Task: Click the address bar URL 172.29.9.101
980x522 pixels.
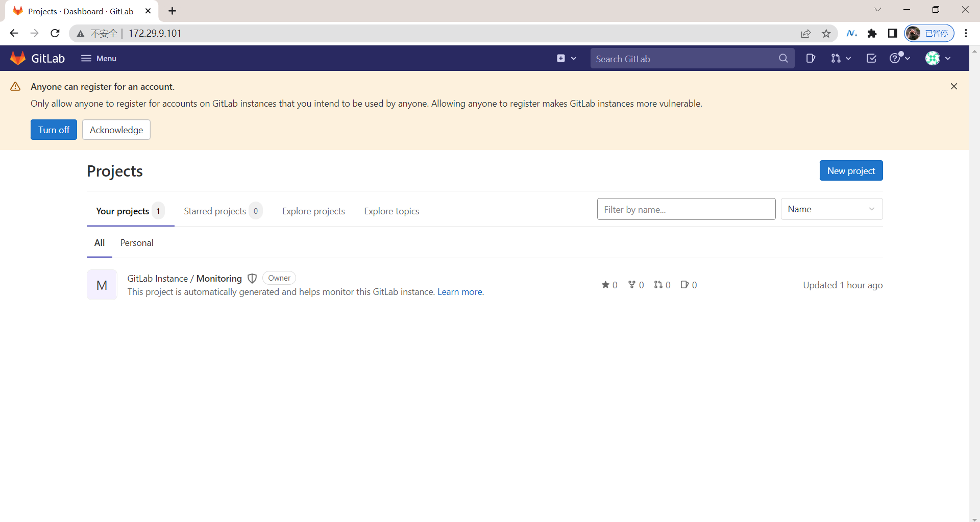Action: (x=155, y=33)
